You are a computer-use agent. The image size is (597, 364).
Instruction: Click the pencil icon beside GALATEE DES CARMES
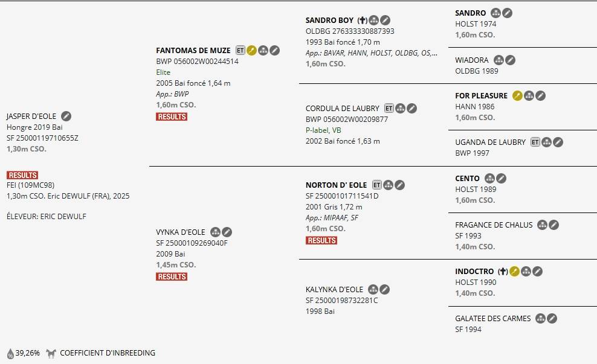tap(552, 318)
